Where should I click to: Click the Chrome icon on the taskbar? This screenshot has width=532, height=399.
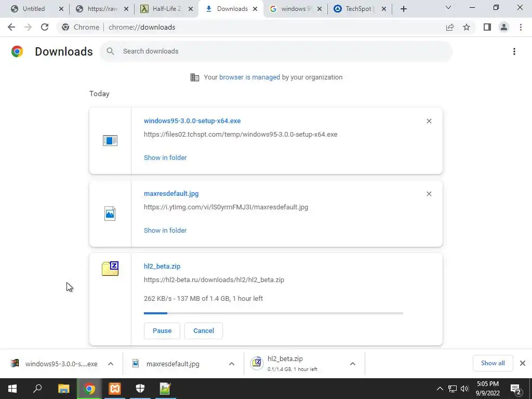pyautogui.click(x=89, y=389)
